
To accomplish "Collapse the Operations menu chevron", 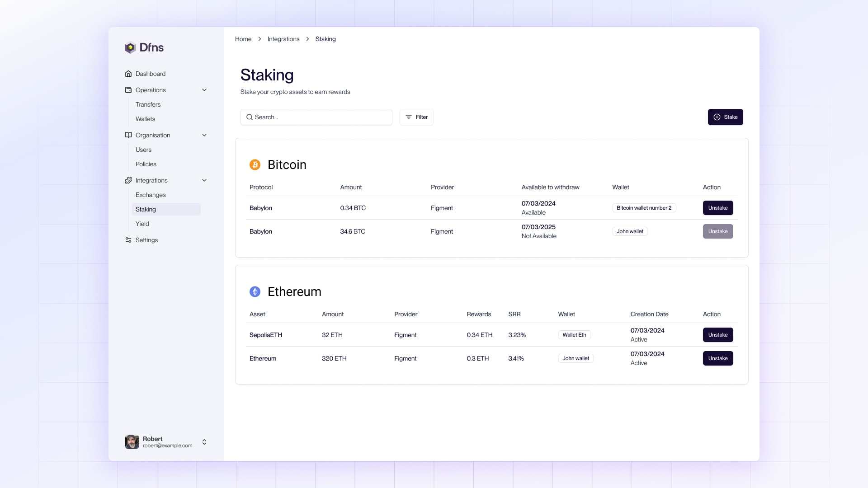I will click(204, 90).
